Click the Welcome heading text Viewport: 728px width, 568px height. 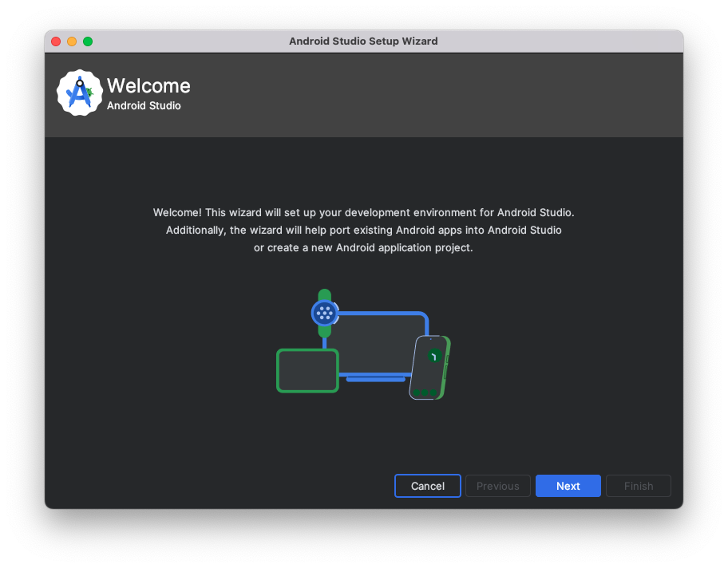pos(148,86)
